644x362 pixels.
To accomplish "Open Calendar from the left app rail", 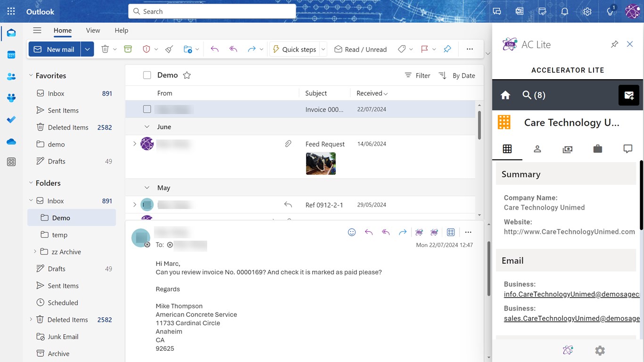I will pos(11,55).
